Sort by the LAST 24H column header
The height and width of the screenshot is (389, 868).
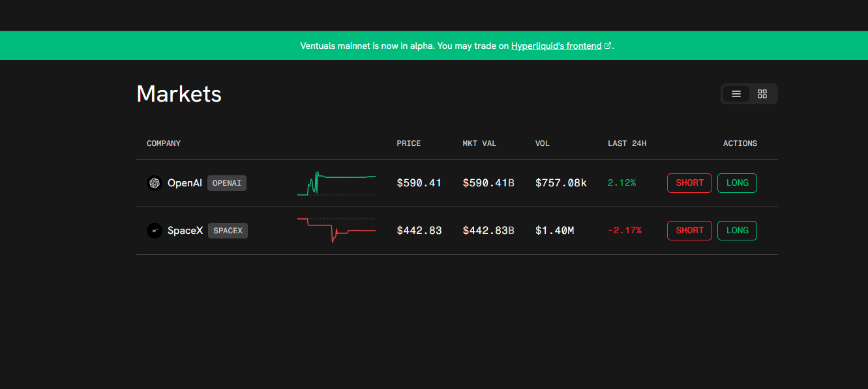tap(627, 143)
